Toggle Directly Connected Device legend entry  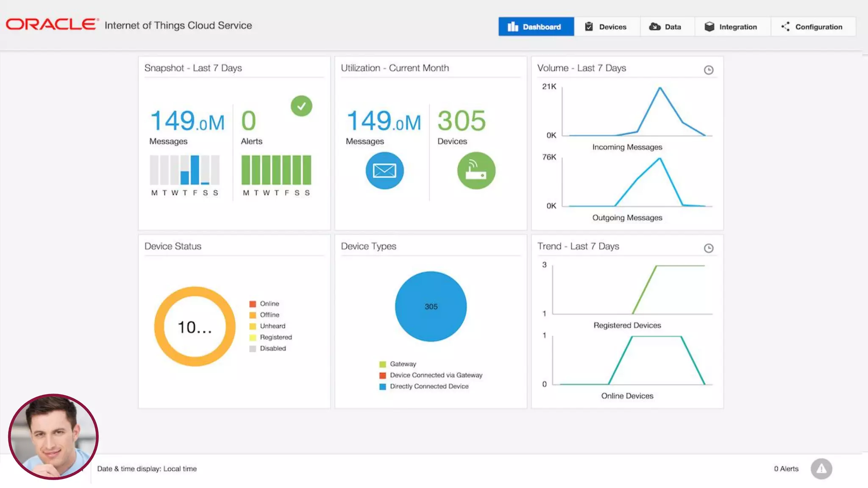coord(429,386)
